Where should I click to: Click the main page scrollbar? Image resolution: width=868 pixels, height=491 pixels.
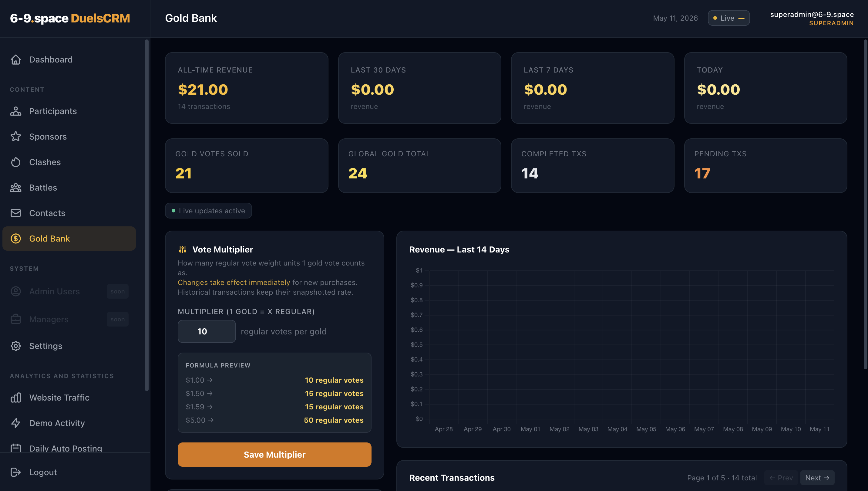pos(865,204)
